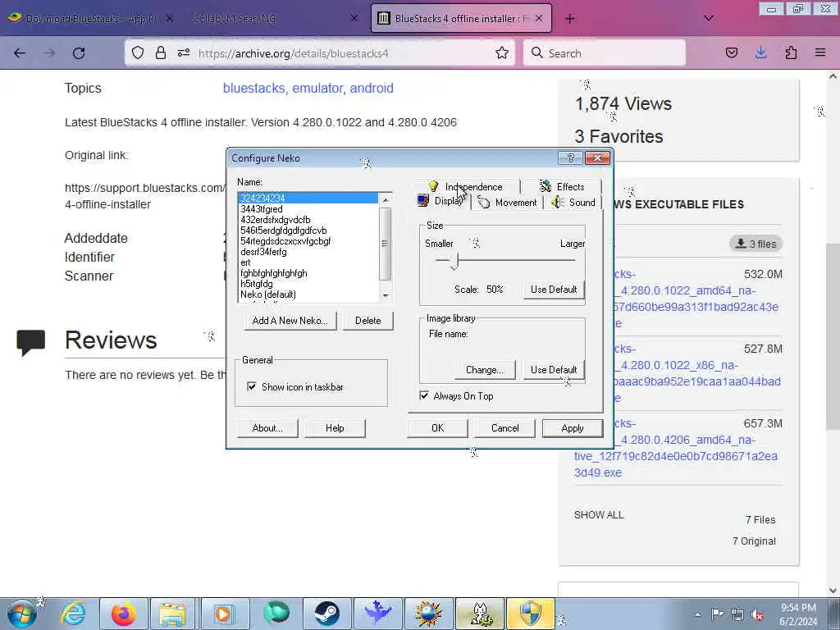Viewport: 840px width, 630px height.
Task: Open the Firefox extensions puzzle icon
Action: [x=791, y=52]
